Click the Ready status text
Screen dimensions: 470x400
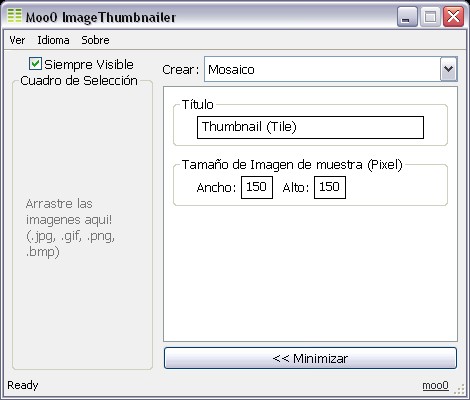point(23,385)
